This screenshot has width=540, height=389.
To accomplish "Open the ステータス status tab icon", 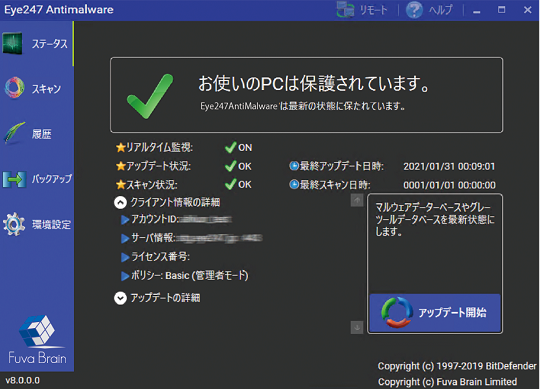I will coord(13,43).
